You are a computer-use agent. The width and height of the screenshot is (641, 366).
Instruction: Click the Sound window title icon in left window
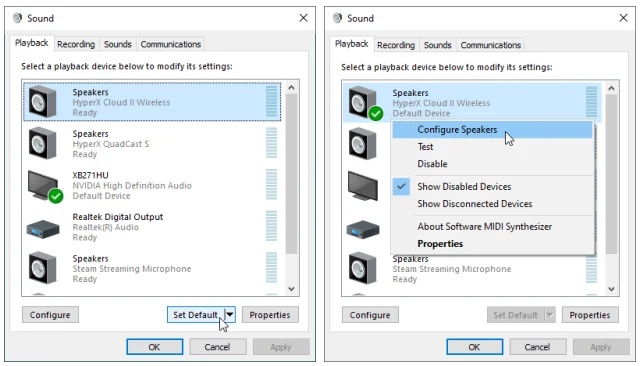[x=17, y=18]
